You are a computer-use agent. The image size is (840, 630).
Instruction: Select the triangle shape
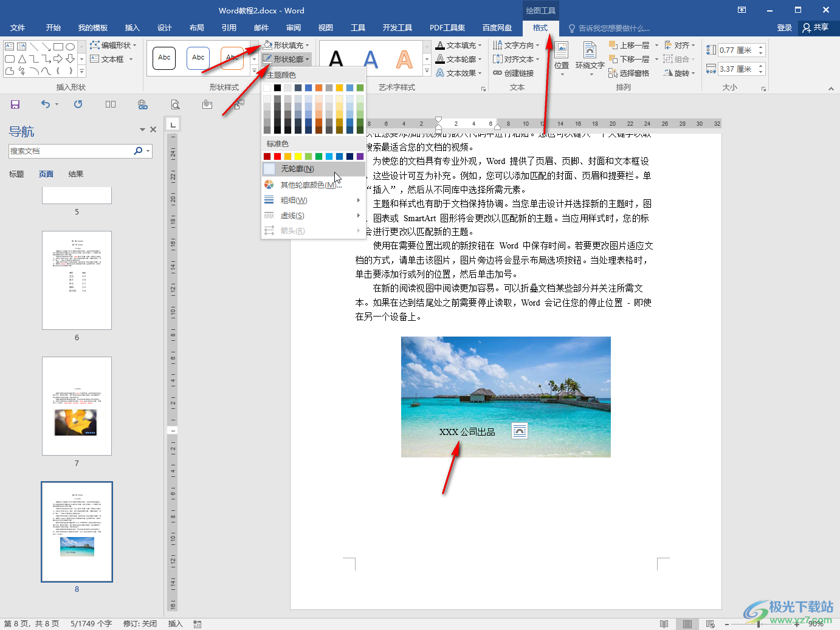tap(22, 59)
